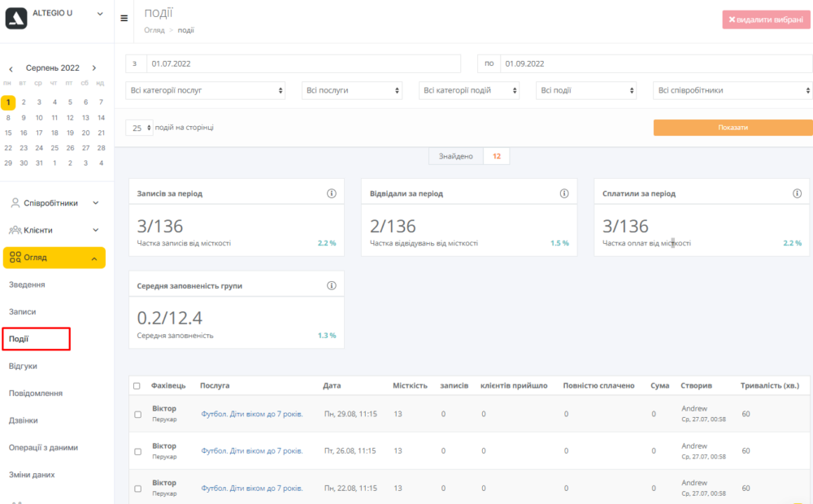Click the Показати button
This screenshot has width=813, height=504.
[733, 128]
